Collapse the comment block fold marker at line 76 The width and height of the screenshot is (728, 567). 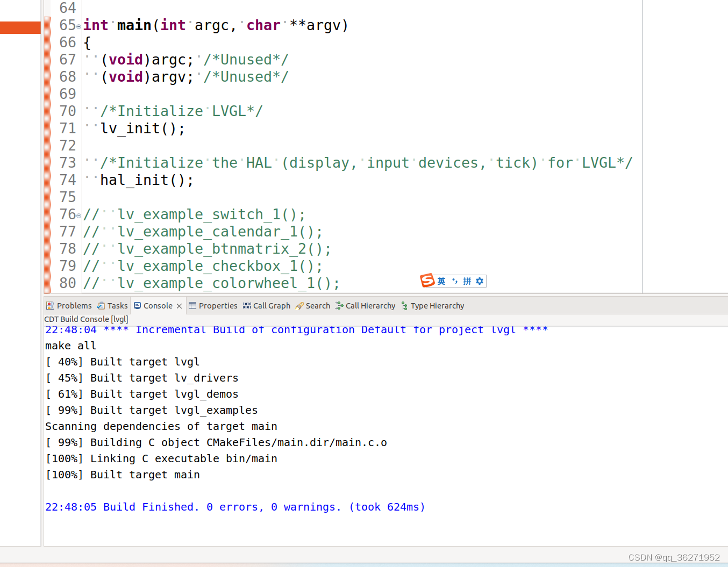click(79, 215)
